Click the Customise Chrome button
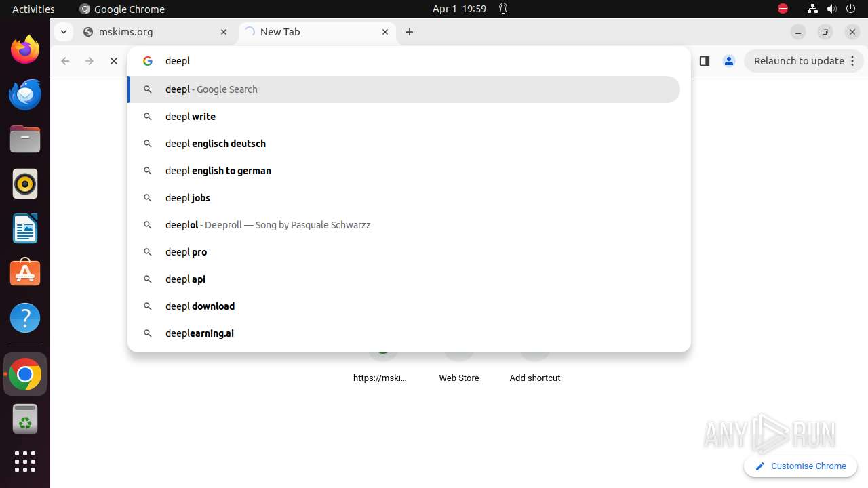Viewport: 868px width, 488px height. (x=800, y=466)
